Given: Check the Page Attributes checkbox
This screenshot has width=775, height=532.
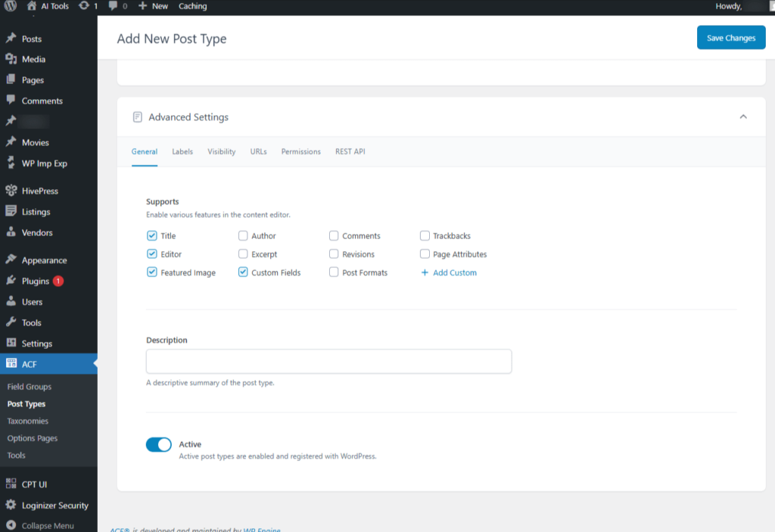Looking at the screenshot, I should coord(425,254).
